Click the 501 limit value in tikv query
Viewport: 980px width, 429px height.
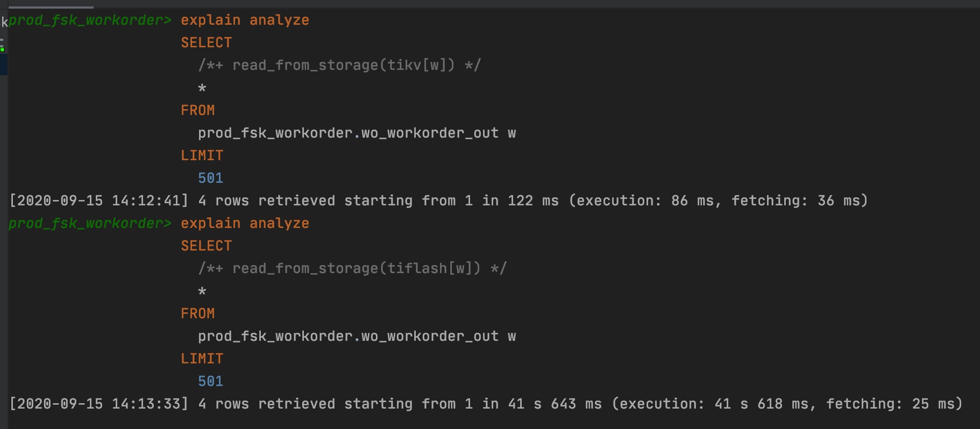click(210, 178)
